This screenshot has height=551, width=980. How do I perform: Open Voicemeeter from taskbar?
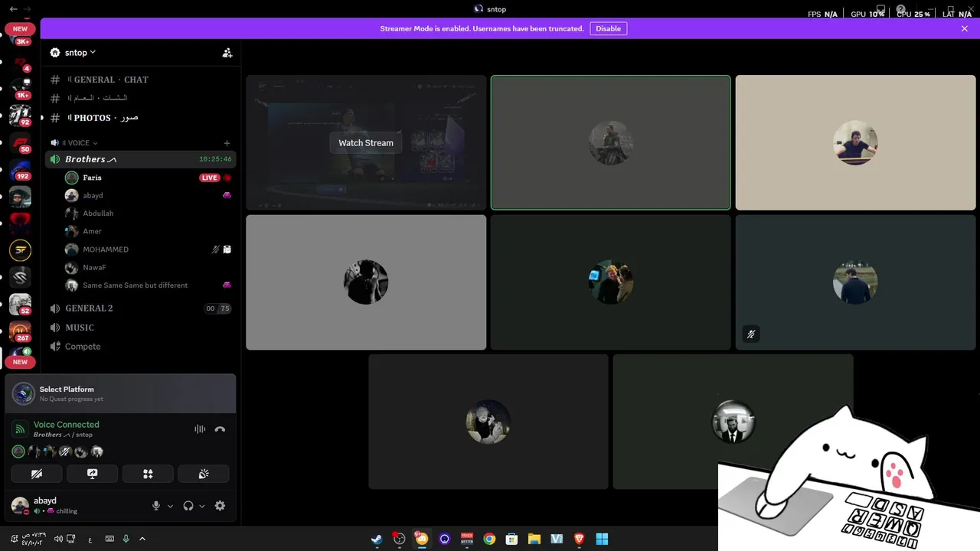point(467,540)
